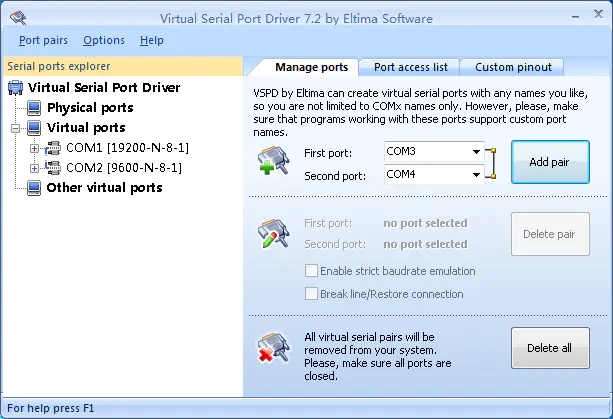Click the add pair green plus icon
The height and width of the screenshot is (419, 613).
tap(273, 160)
